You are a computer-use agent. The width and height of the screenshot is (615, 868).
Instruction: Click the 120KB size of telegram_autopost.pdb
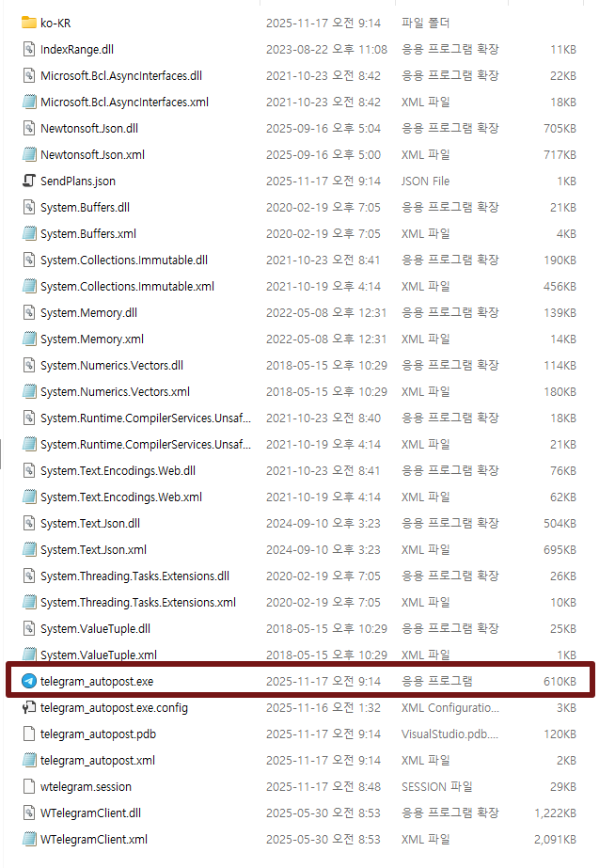(x=560, y=734)
